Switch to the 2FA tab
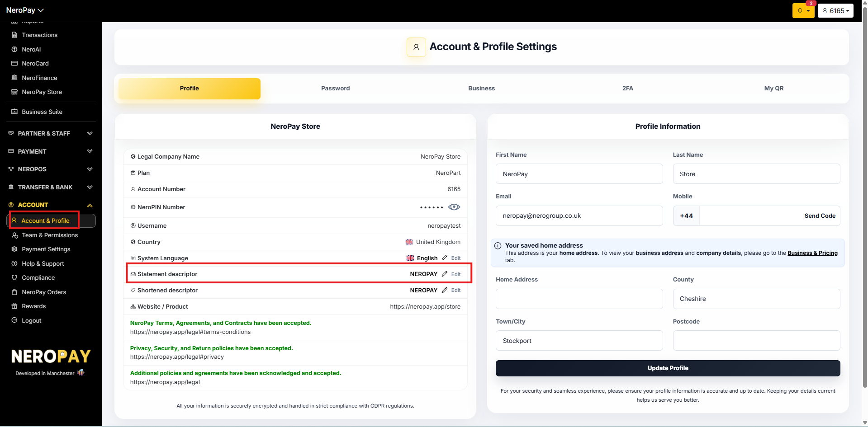Screen dimensions: 868x427 (627, 89)
